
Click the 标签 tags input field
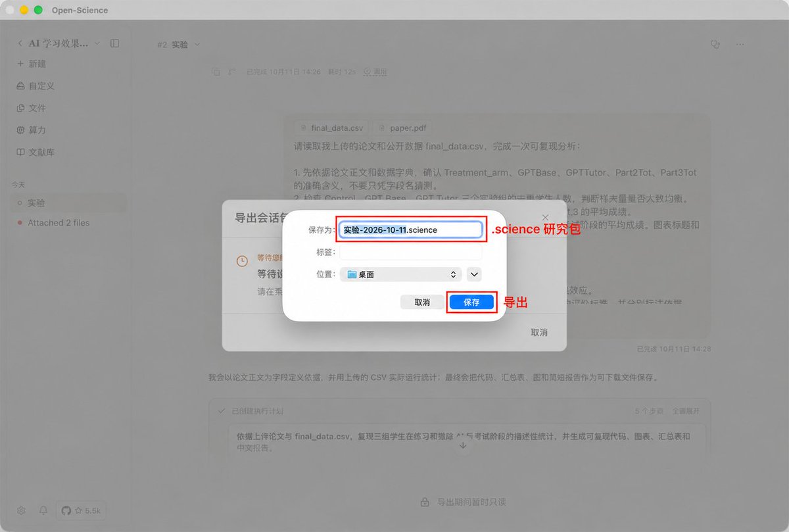(x=411, y=252)
